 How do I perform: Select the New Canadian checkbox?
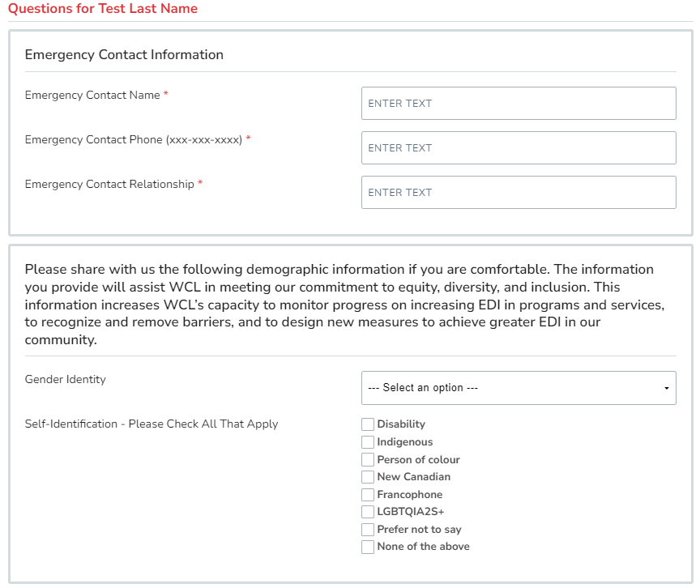[368, 477]
